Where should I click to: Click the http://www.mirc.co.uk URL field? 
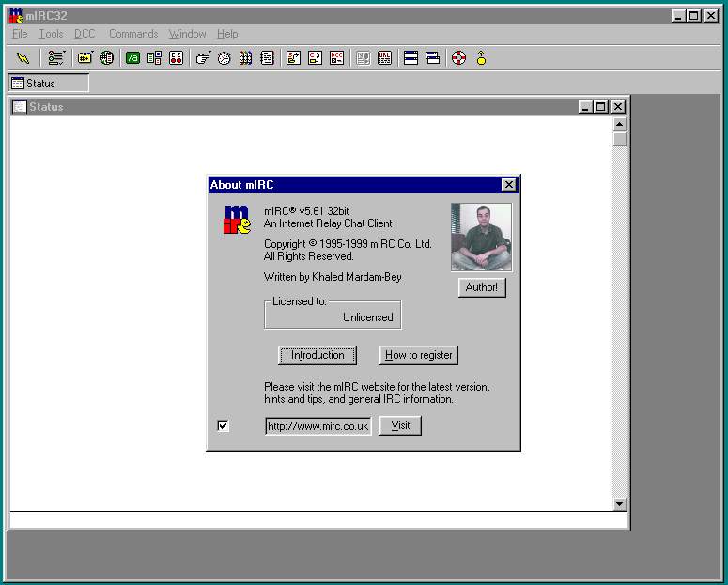[x=318, y=426]
